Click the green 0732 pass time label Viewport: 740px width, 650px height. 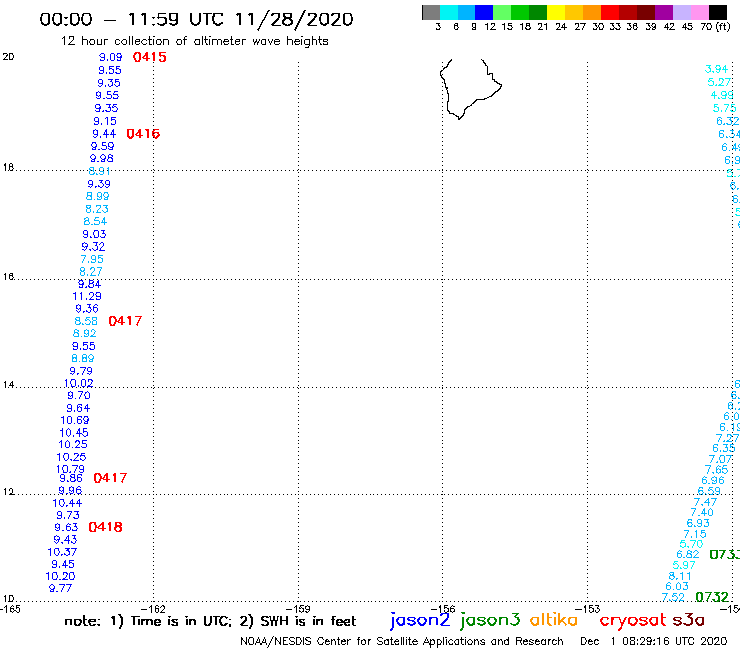pos(712,597)
